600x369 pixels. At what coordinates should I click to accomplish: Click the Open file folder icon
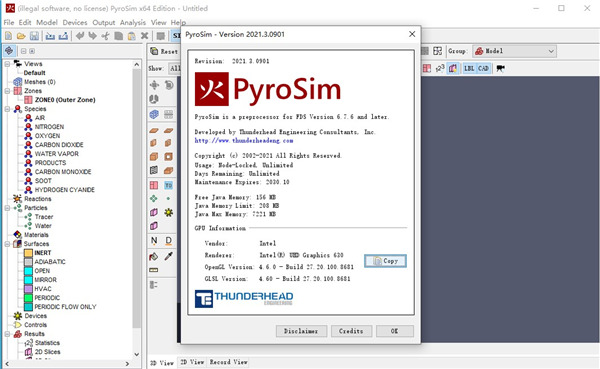click(x=21, y=36)
